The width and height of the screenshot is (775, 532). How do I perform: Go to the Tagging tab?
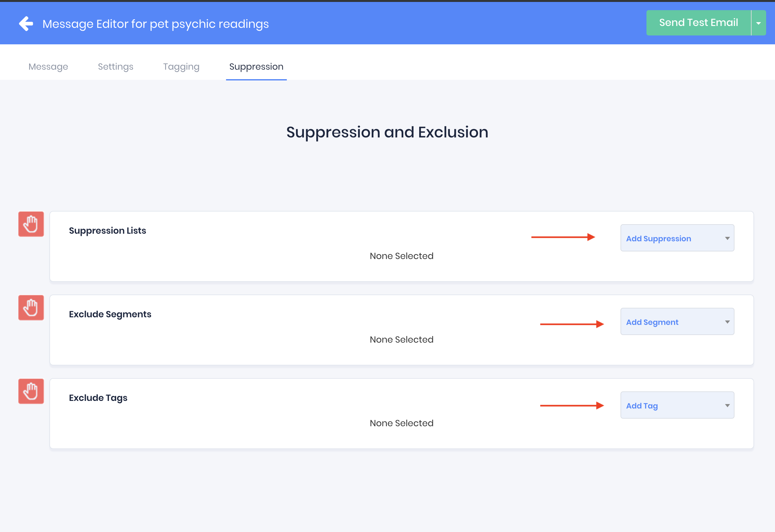pos(181,67)
